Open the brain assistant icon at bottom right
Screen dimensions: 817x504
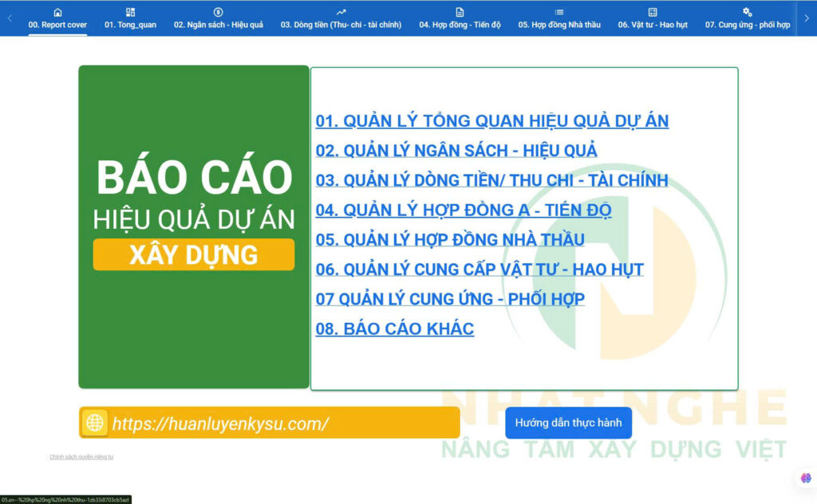806,478
